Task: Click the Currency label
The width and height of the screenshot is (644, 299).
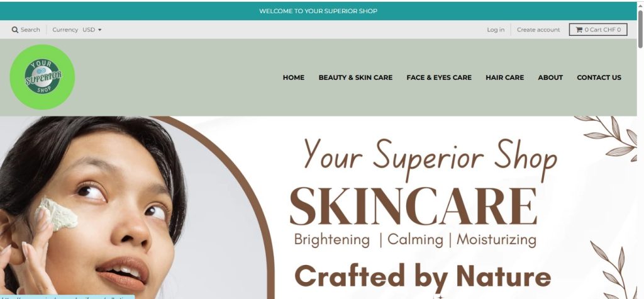Action: (x=65, y=30)
